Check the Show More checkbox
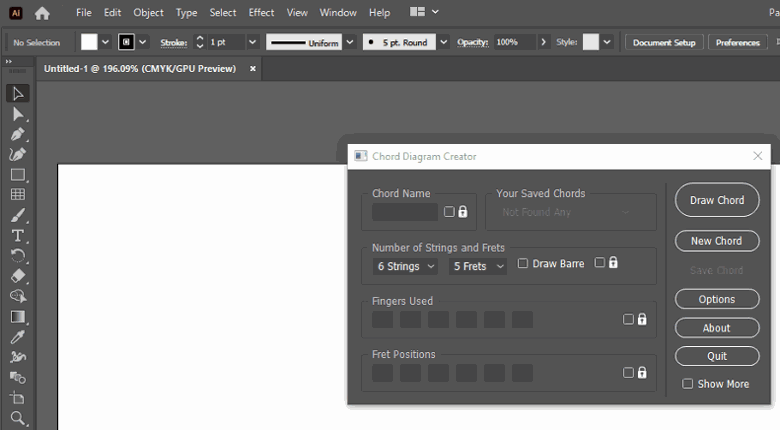This screenshot has height=430, width=780. 687,384
